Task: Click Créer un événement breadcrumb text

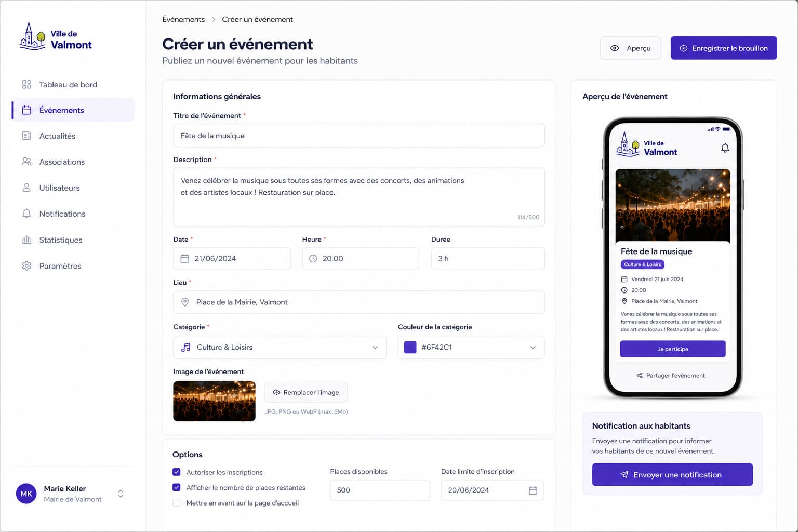Action: [x=257, y=19]
